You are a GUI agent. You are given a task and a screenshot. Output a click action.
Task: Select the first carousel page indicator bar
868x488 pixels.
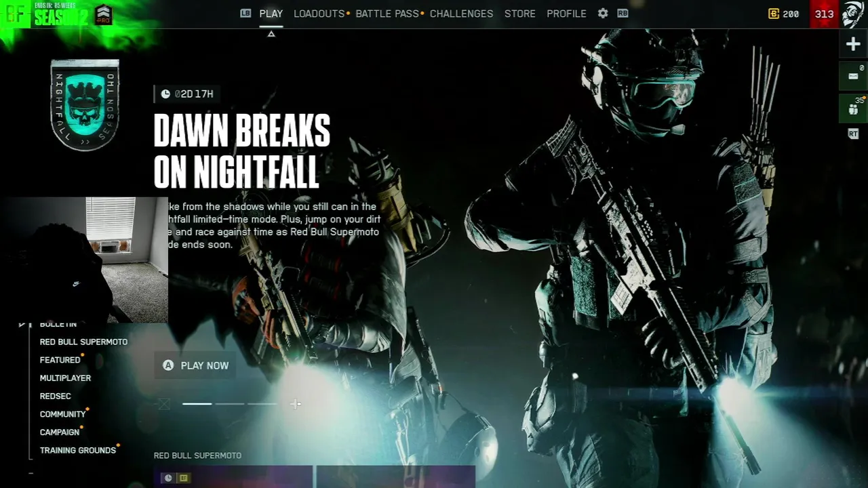(197, 404)
